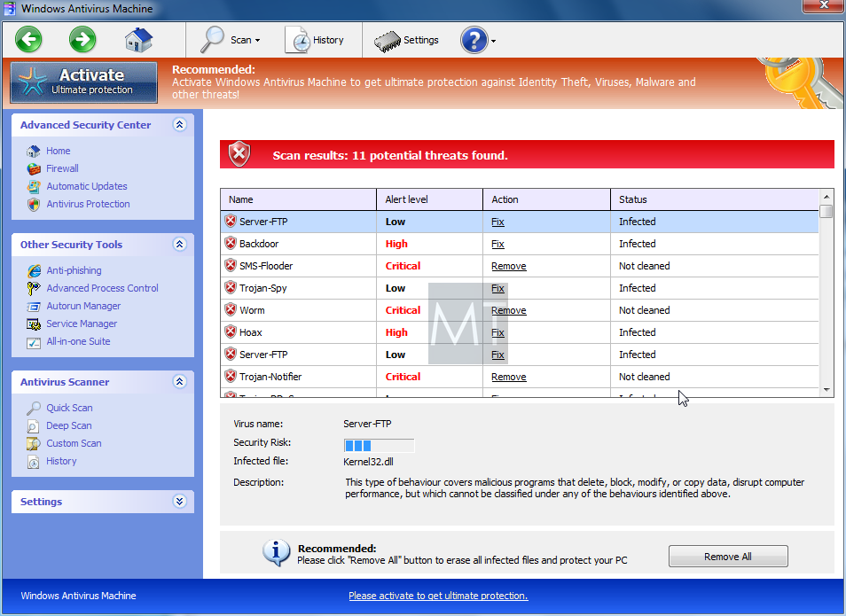
Task: Click the Security Risk progress bar
Action: pyautogui.click(x=379, y=446)
